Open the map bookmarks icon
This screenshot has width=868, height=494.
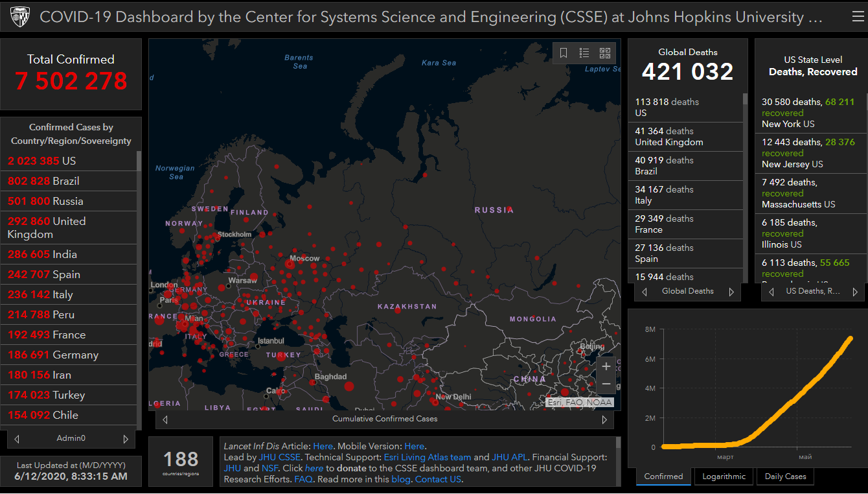(x=564, y=53)
